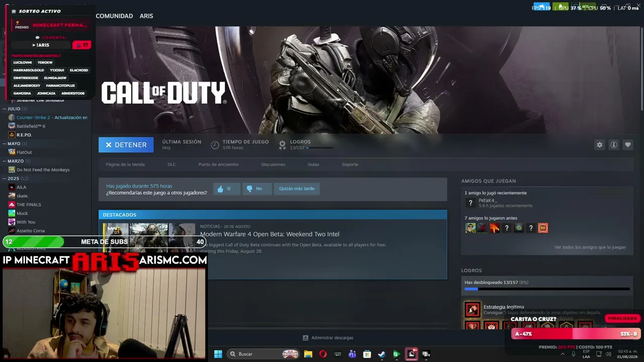Image resolution: width=644 pixels, height=362 pixels.
Task: Launch Opera browser from the taskbar
Action: click(x=323, y=354)
